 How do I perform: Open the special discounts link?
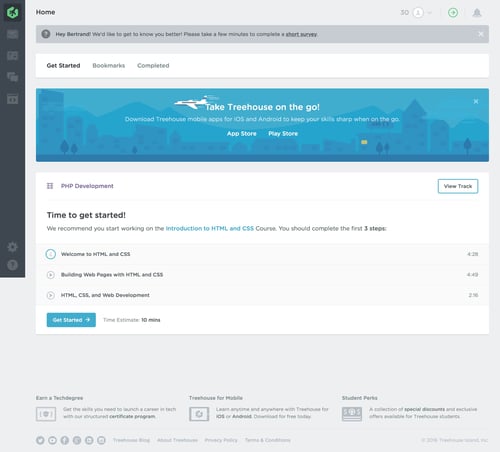pyautogui.click(x=424, y=409)
